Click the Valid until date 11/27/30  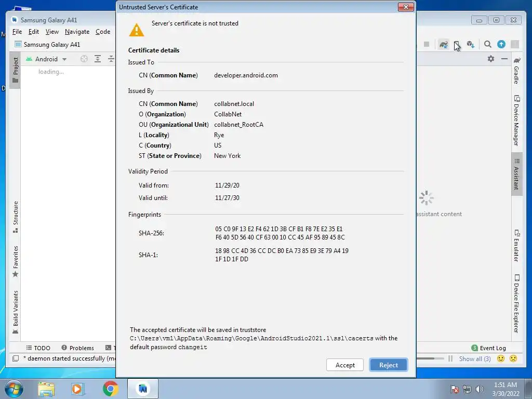click(x=227, y=198)
